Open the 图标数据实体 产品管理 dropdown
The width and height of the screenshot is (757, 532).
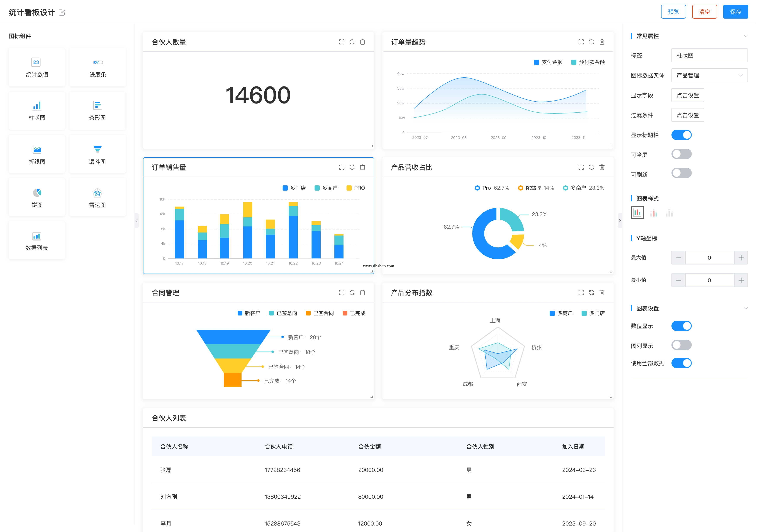point(709,75)
